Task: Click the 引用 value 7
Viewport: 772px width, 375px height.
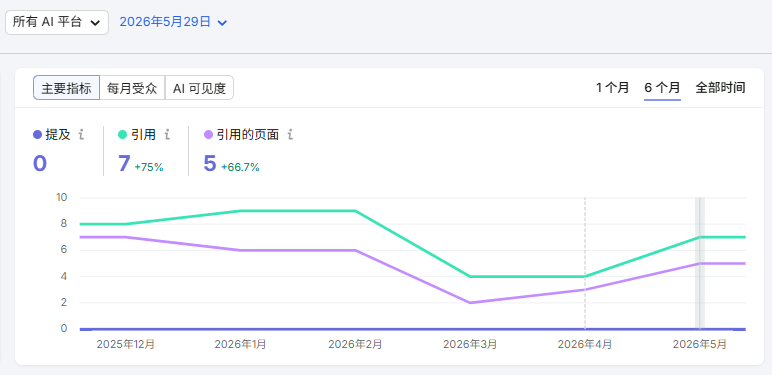Action: 124,163
